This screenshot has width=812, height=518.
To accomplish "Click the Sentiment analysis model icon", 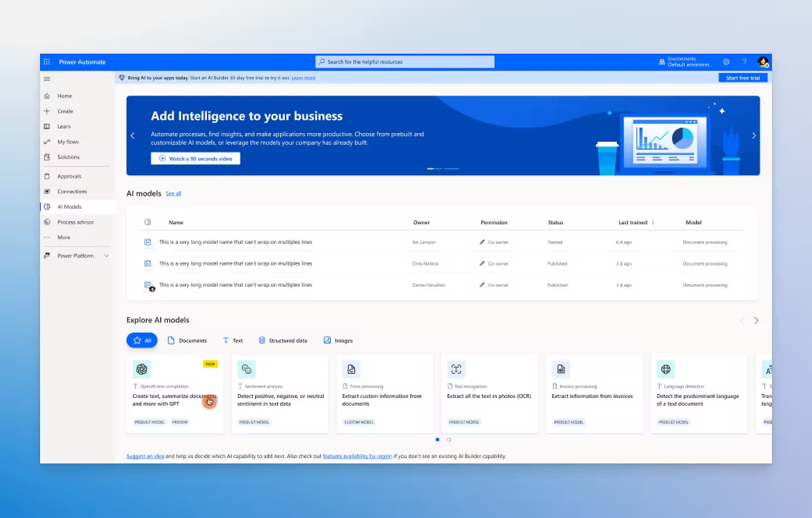I will pos(246,370).
